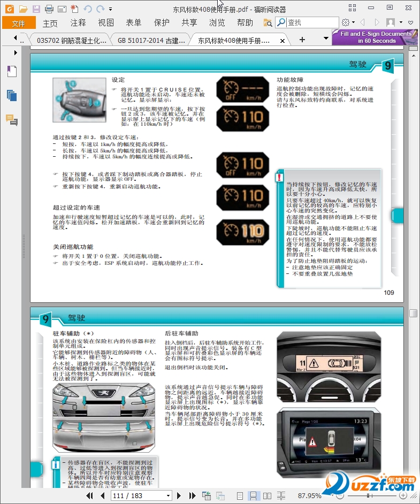Expand the user account dropdown arrow
420x504 pixels.
[401, 22]
